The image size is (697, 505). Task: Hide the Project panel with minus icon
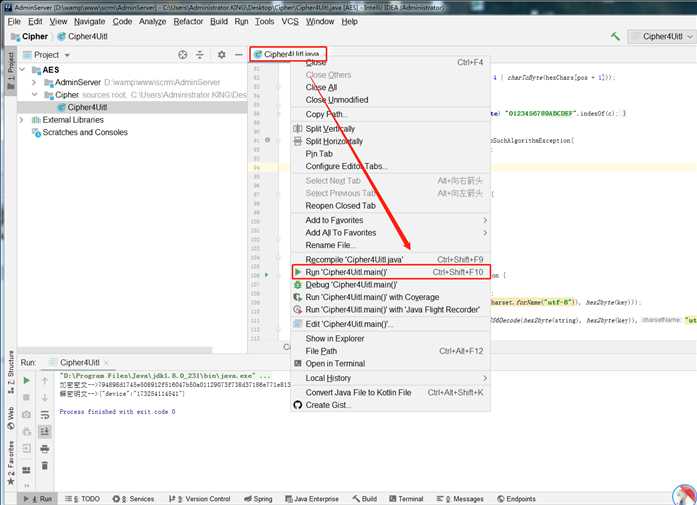[239, 55]
